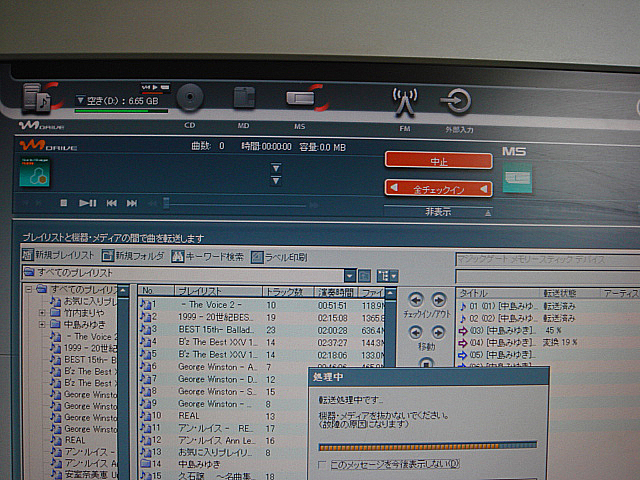The width and height of the screenshot is (640, 480).
Task: Sort by 転送状態 column in device list
Action: pos(570,293)
